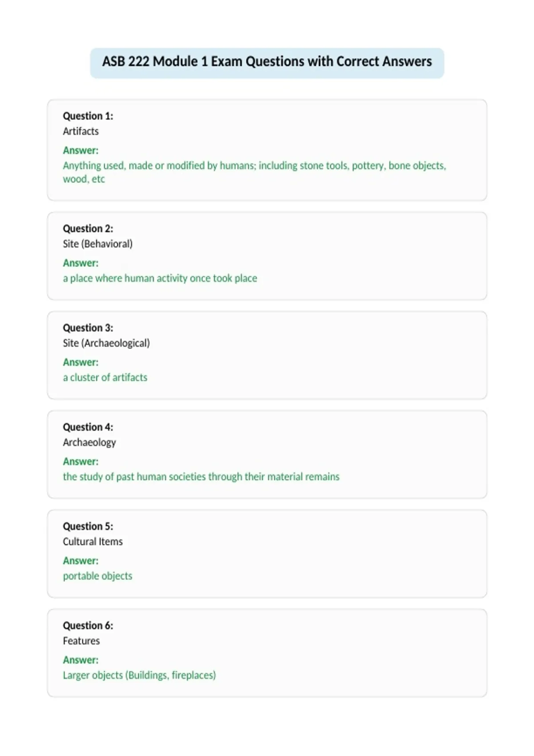Select the Site (Archaeological) term
Viewport: 534px width, 756px height.
point(106,343)
